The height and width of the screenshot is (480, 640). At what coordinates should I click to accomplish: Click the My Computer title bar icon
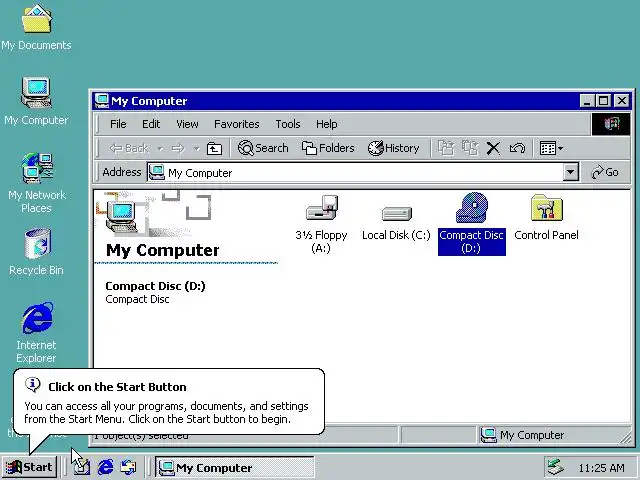101,101
